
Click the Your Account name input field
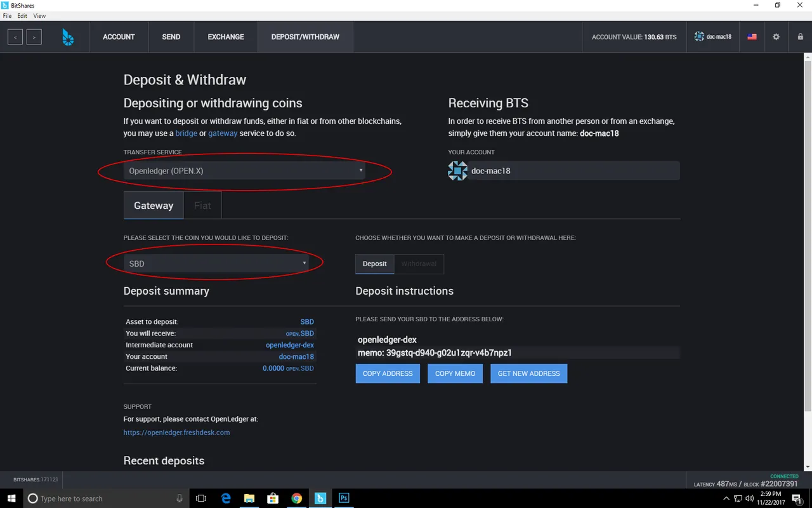click(573, 171)
